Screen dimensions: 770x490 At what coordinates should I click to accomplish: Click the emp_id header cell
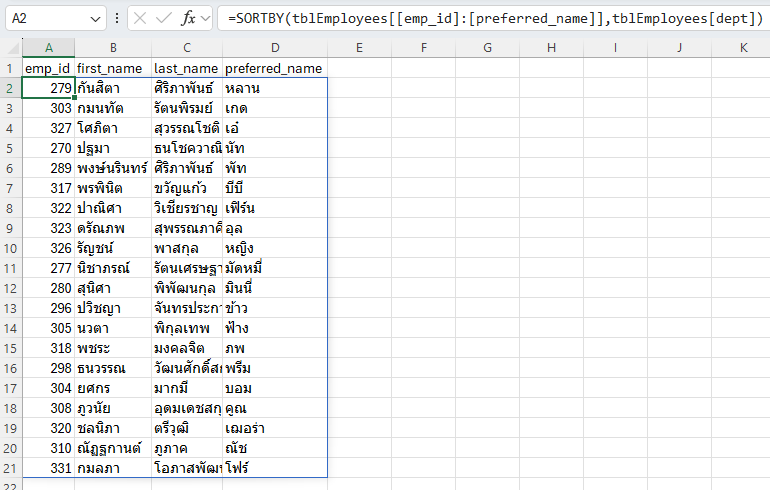49,68
